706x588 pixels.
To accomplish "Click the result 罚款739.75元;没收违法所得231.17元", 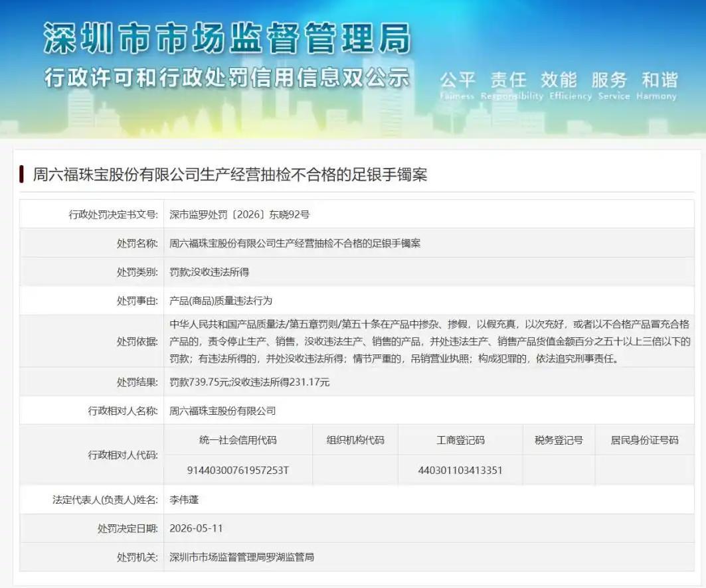I will 250,382.
